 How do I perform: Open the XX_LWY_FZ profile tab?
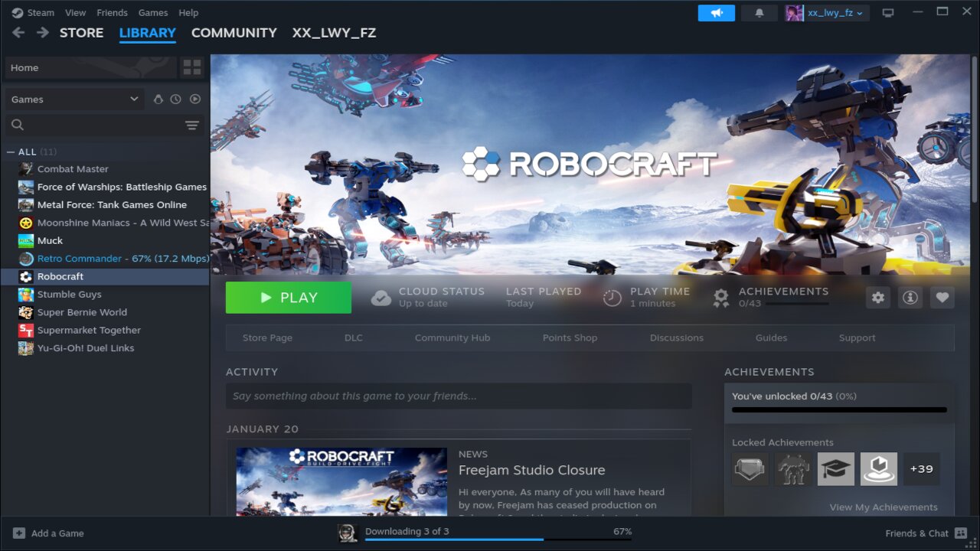pos(334,33)
